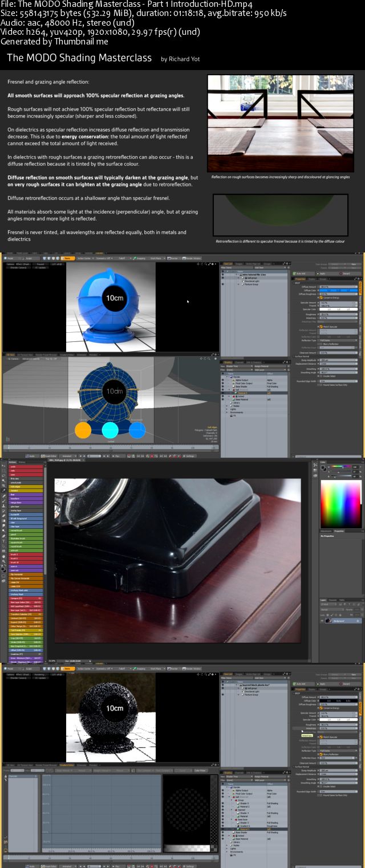Toggle Blurry Reflection in black-sphere MODO
This screenshot has width=365, height=868.
321,754
